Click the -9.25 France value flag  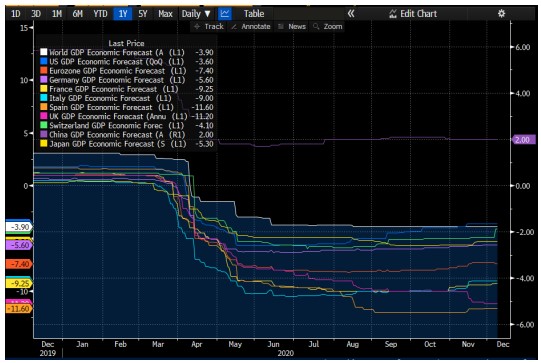[19, 283]
